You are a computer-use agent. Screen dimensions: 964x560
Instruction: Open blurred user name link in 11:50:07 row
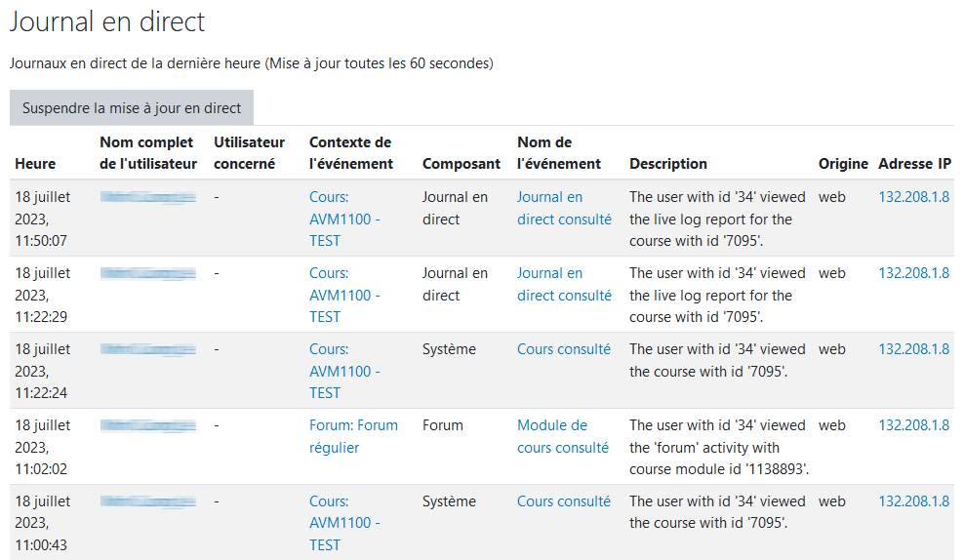tap(148, 197)
